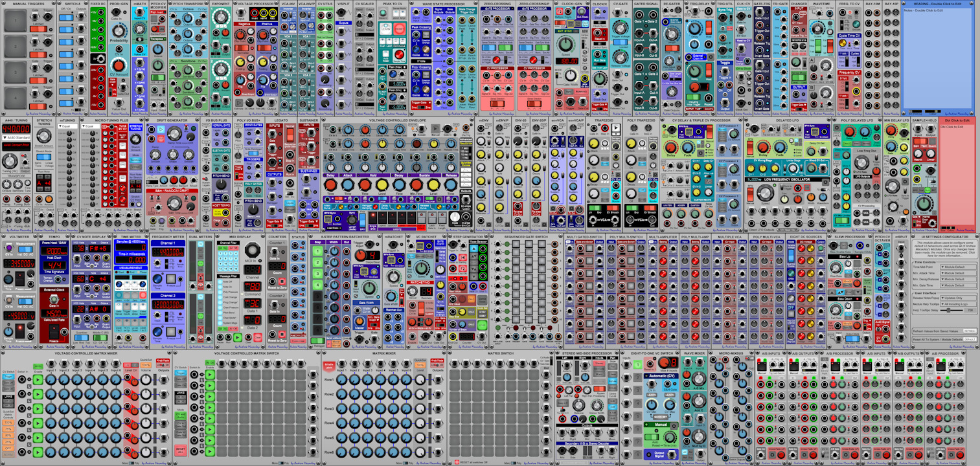
Task: Click the Extreme triangle icon on Voltage Processor
Action: point(239,102)
